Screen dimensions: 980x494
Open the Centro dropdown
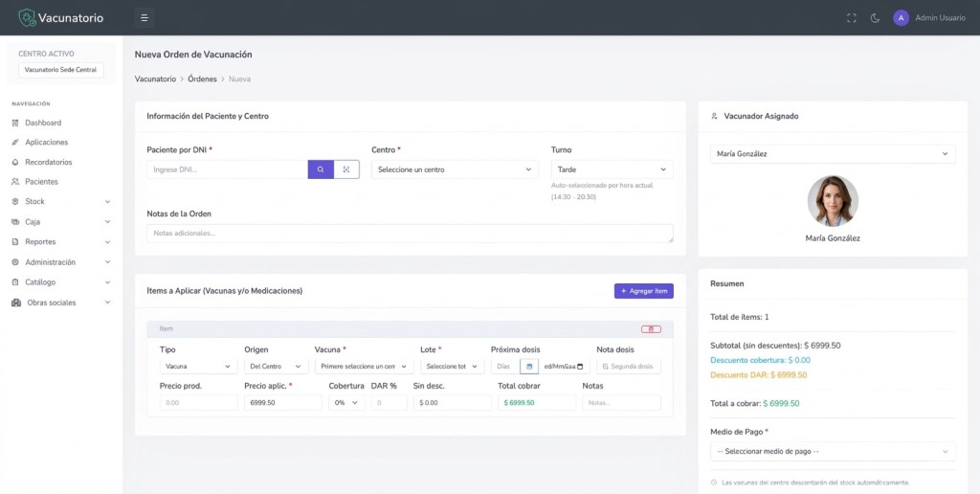coord(455,169)
